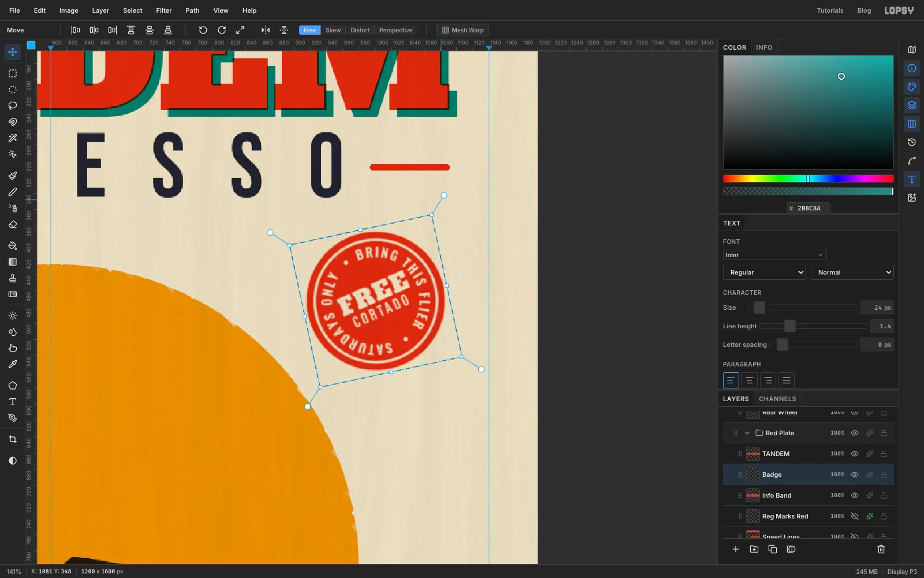The image size is (924, 578).
Task: Show the Reg Marks Red layer
Action: coord(855,516)
